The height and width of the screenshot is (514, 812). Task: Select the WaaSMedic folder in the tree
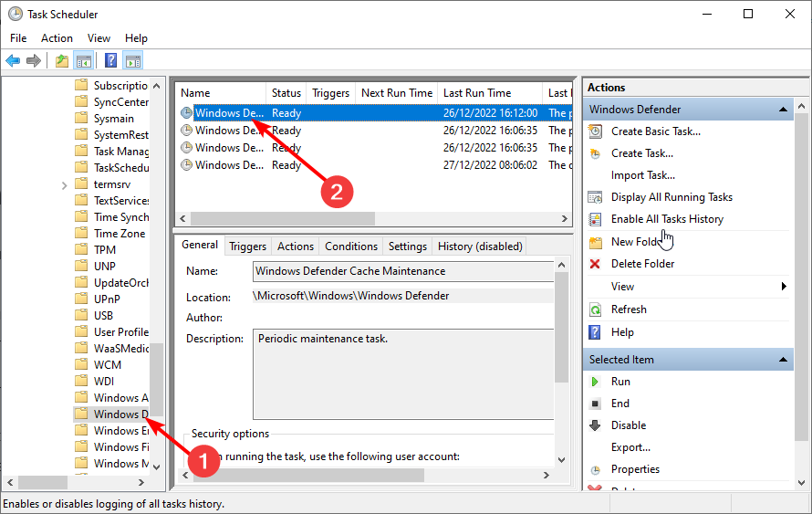click(121, 349)
